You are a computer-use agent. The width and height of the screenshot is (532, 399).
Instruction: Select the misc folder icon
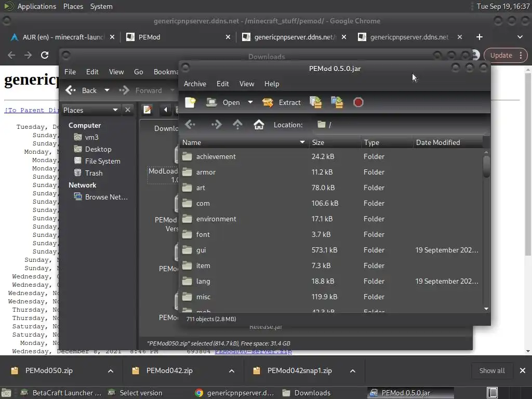[x=187, y=297]
